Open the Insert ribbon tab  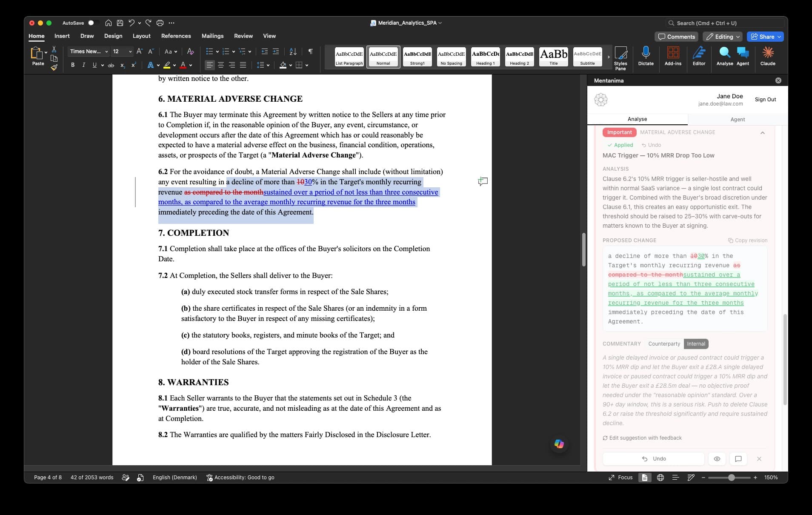(x=62, y=36)
